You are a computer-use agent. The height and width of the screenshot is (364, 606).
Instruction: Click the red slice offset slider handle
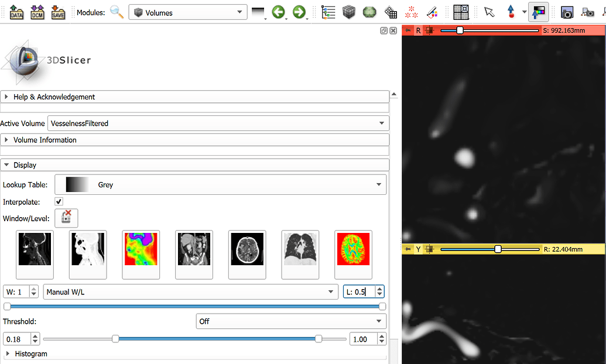pos(460,30)
